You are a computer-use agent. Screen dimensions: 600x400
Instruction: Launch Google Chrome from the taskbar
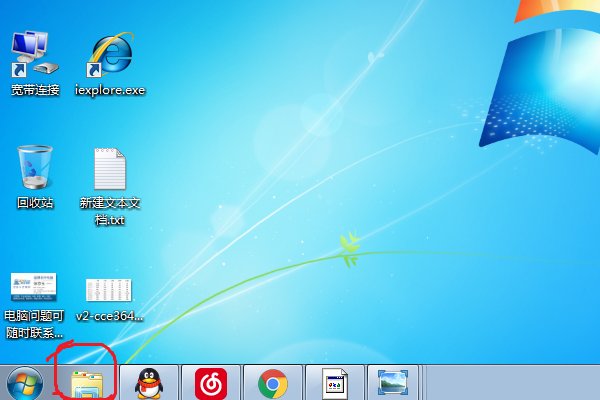tap(271, 382)
